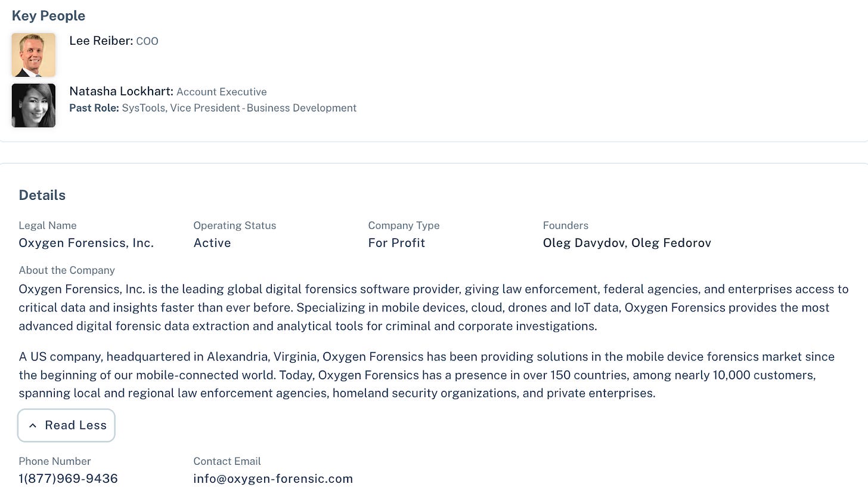Screen dimensions: 868x497
Task: Click the Details section heading
Action: [42, 195]
